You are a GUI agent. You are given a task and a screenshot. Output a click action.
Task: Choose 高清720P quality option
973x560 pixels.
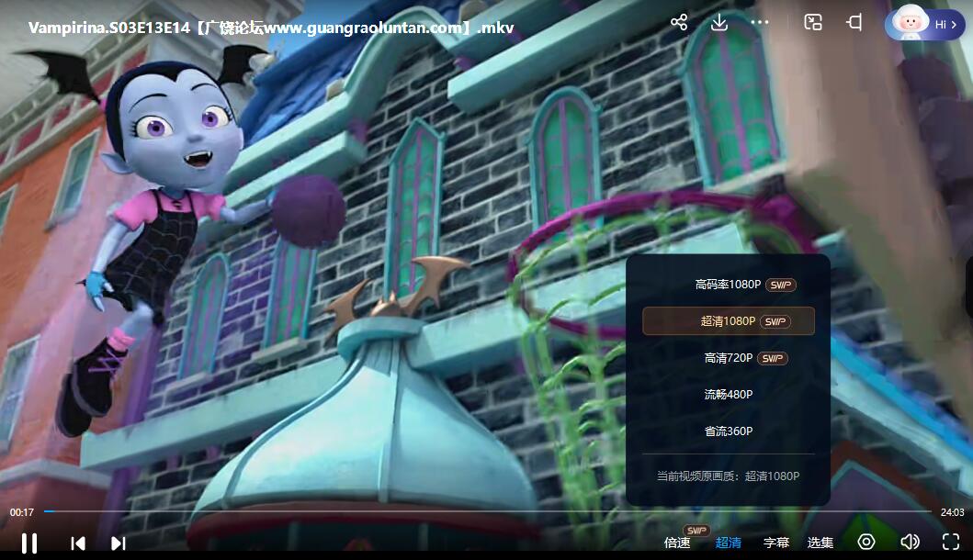729,358
